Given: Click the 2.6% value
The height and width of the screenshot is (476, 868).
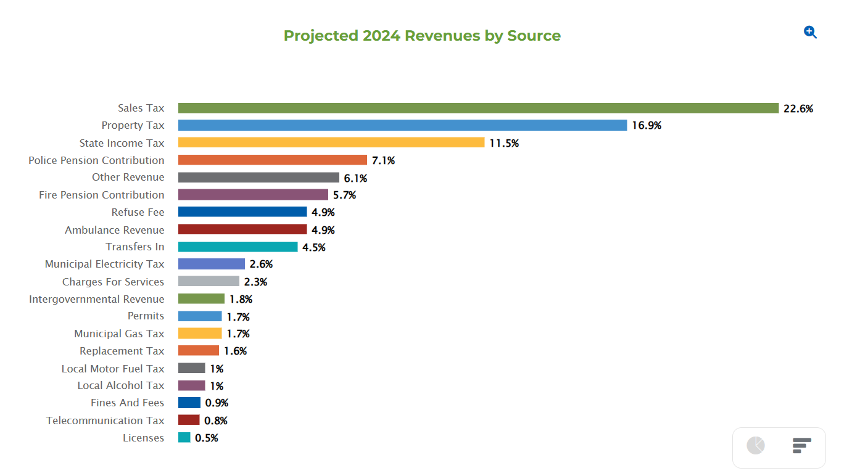Looking at the screenshot, I should (261, 264).
